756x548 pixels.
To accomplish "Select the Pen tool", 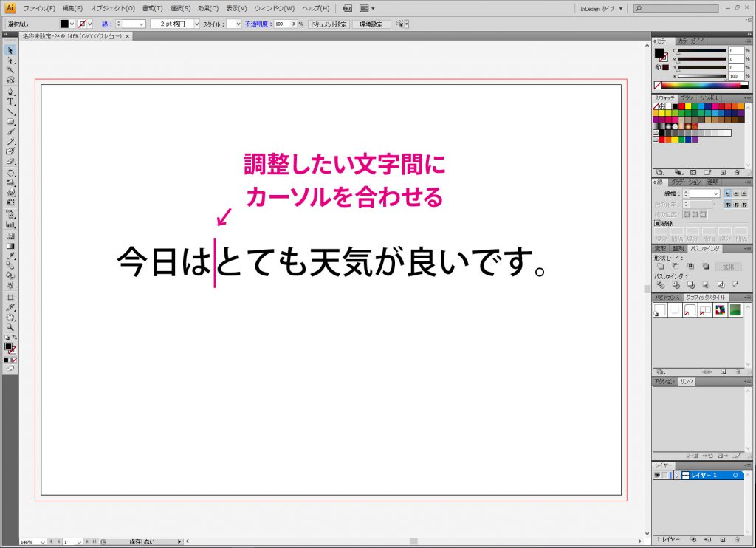I will [x=10, y=92].
